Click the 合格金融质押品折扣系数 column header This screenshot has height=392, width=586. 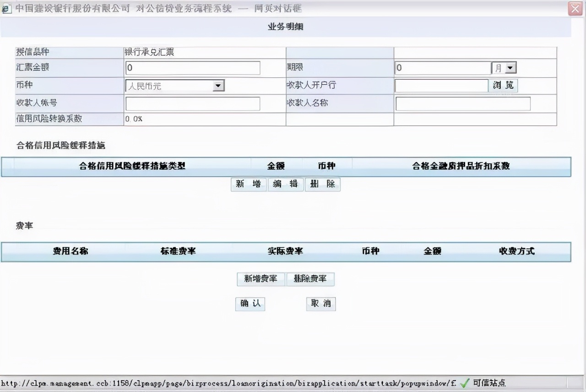pos(461,166)
